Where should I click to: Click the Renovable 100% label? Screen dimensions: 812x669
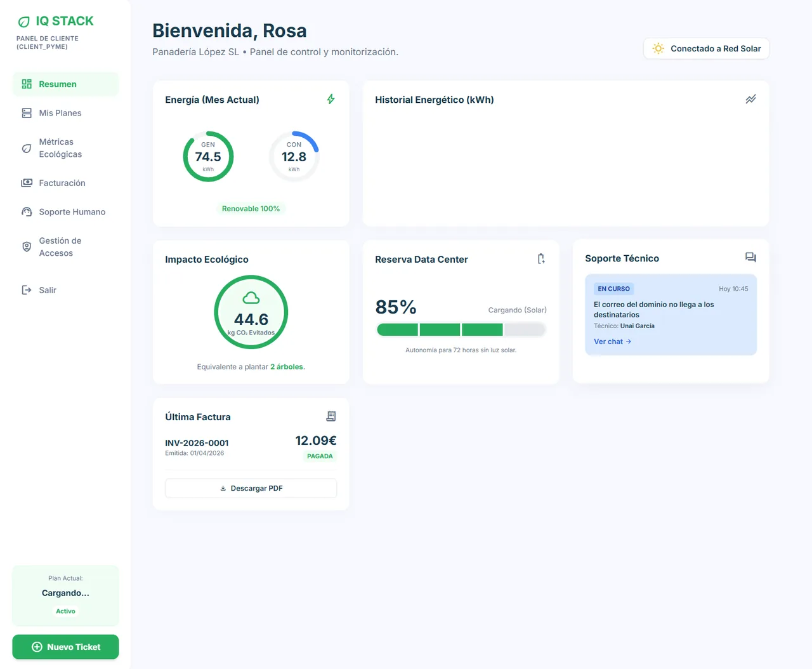point(251,209)
